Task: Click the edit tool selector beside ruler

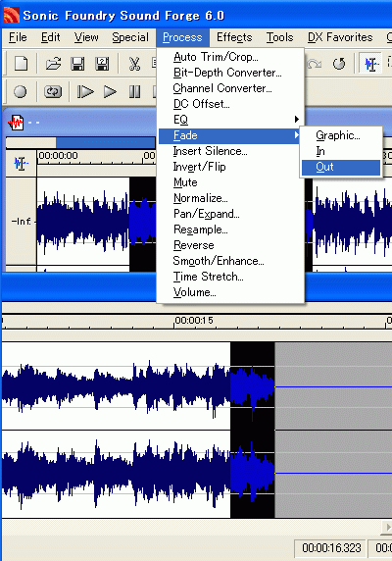Action: 21,164
